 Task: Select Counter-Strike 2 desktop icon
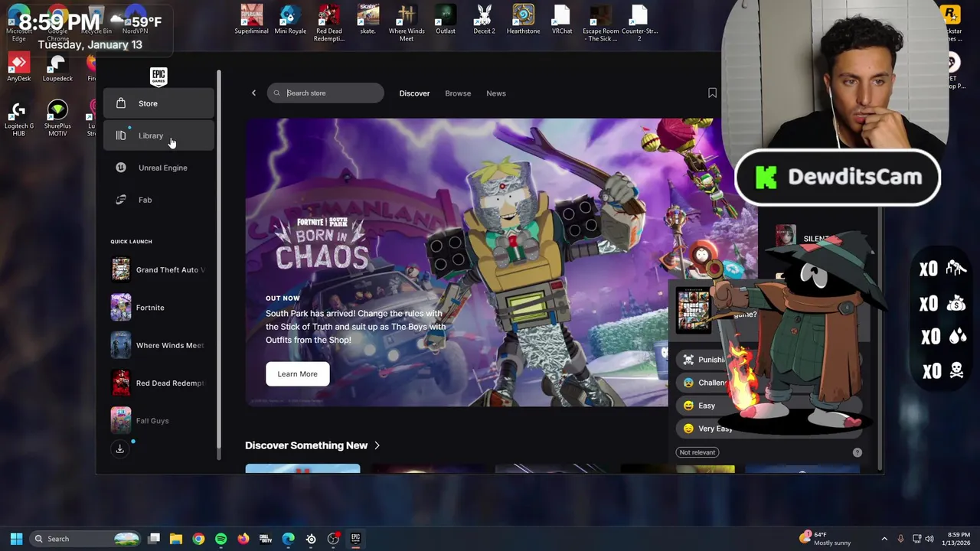[639, 23]
